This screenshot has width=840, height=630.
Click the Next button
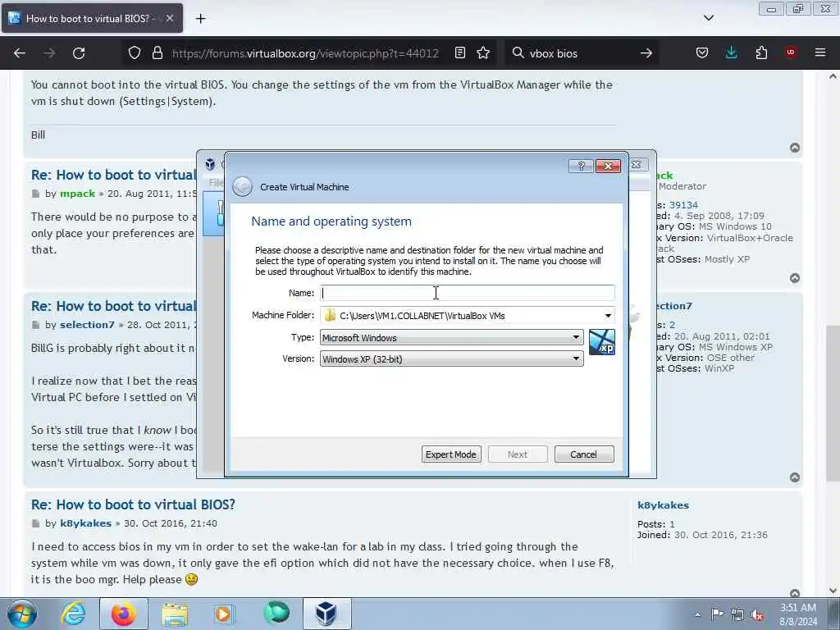pyautogui.click(x=518, y=454)
